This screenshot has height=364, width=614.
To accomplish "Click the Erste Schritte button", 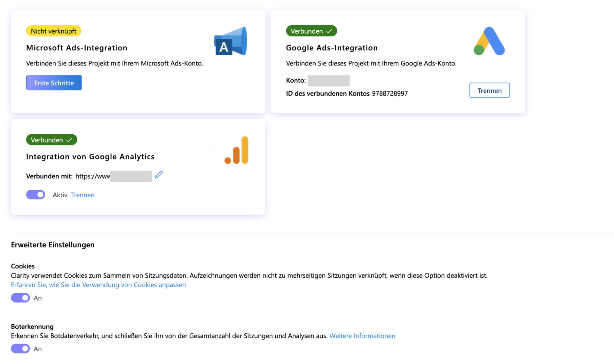I will [x=54, y=83].
